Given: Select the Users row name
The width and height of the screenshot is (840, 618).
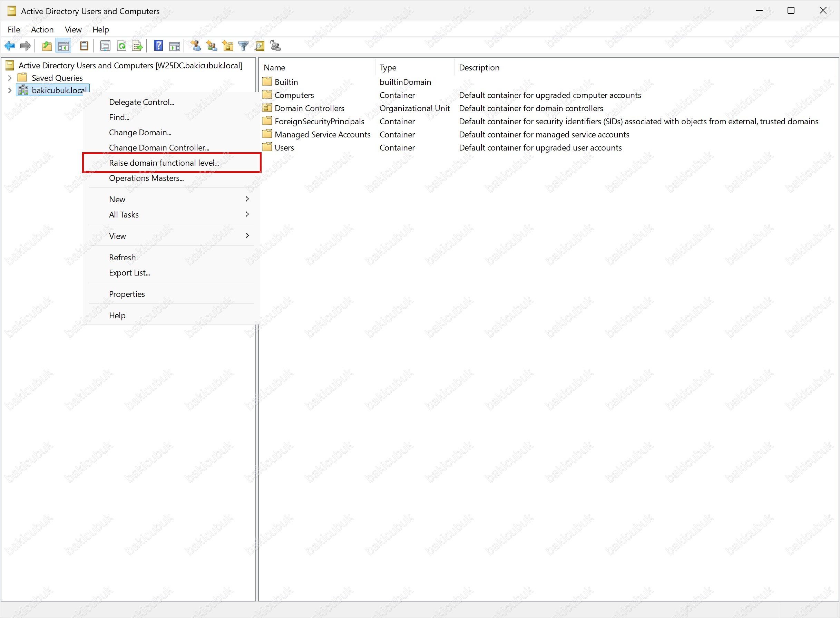Looking at the screenshot, I should coord(284,147).
